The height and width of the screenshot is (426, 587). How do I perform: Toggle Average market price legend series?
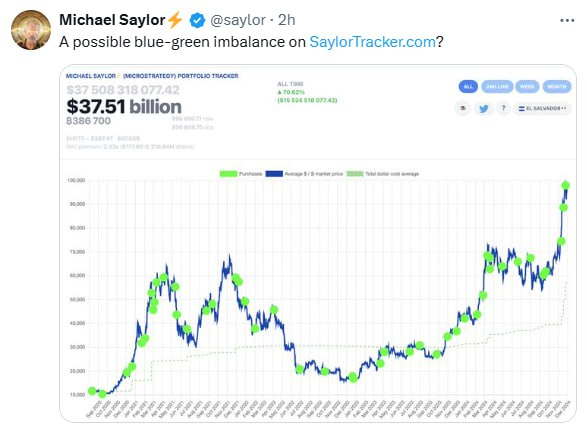click(304, 174)
